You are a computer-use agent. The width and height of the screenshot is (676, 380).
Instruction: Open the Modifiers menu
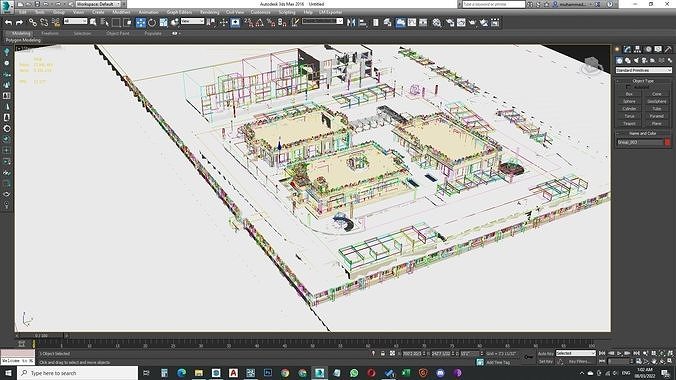click(121, 12)
